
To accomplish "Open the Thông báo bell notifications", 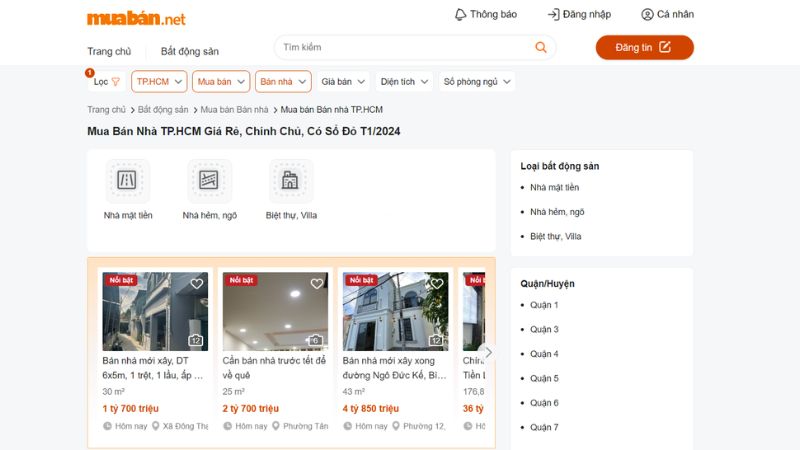I will pyautogui.click(x=461, y=14).
